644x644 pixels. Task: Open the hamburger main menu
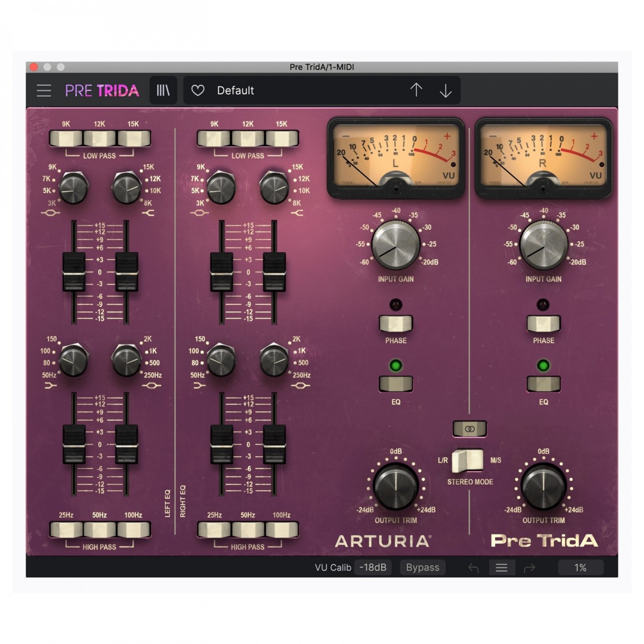click(x=44, y=91)
